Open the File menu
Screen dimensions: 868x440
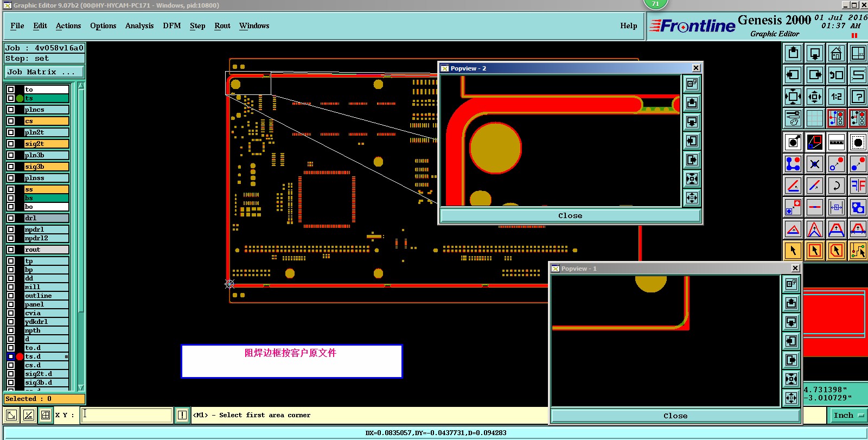(x=17, y=25)
